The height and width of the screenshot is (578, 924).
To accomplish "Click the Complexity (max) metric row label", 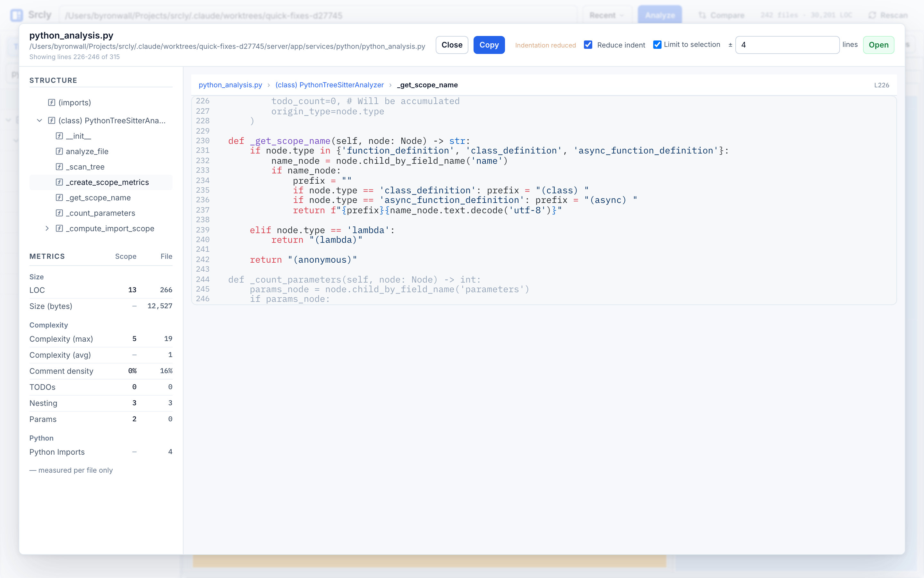I will tap(61, 339).
